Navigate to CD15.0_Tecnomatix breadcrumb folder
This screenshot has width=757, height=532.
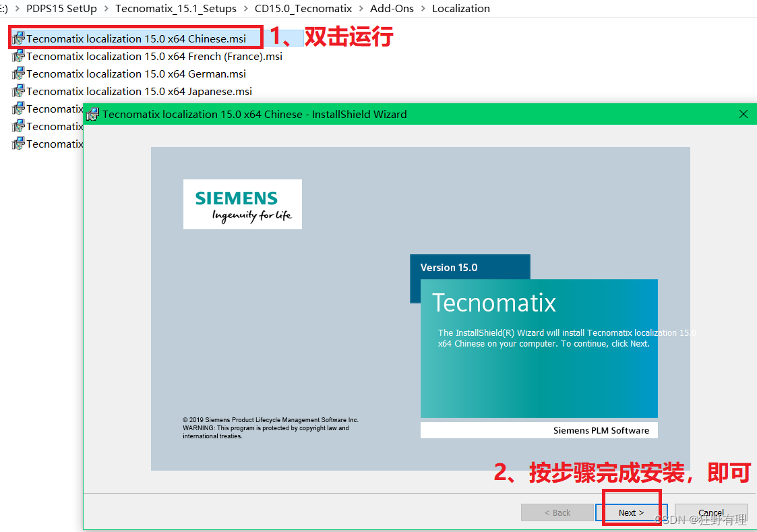[303, 9]
